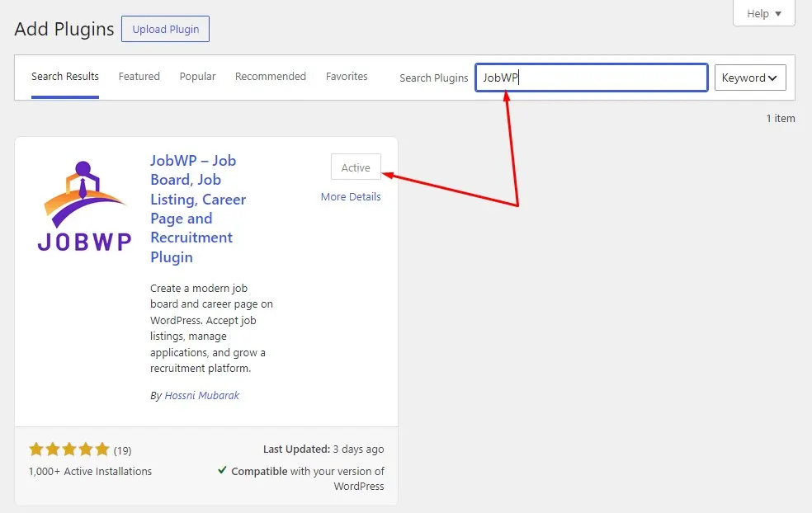Click 'Compatible with your version of WordPress'
Screen dimensions: 812x513
[308, 478]
